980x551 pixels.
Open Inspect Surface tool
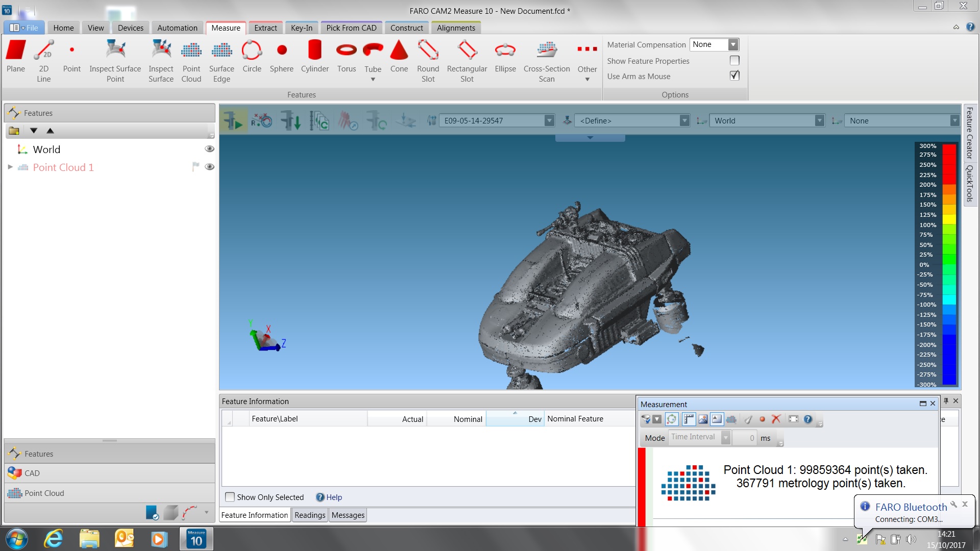[x=161, y=61]
